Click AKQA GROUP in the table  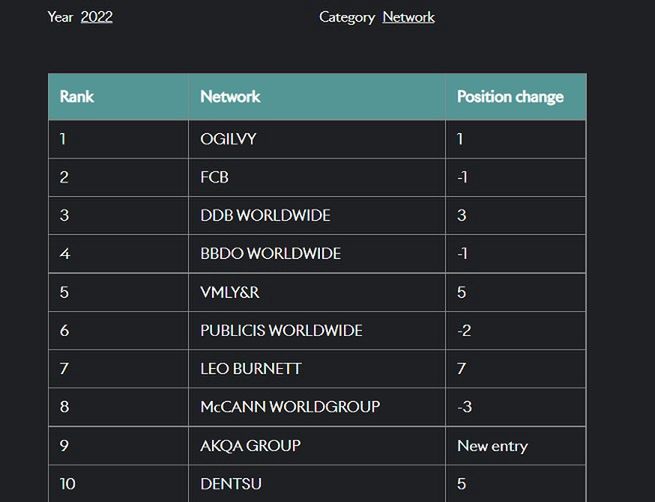click(250, 445)
